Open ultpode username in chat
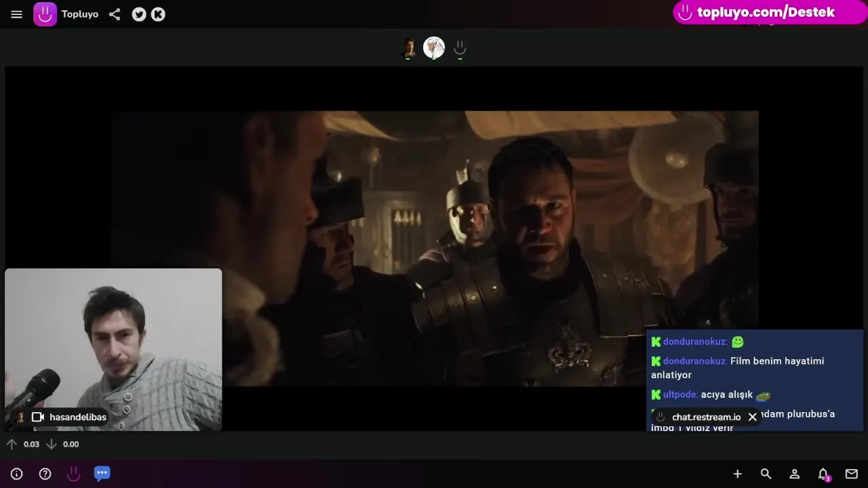 tap(680, 394)
